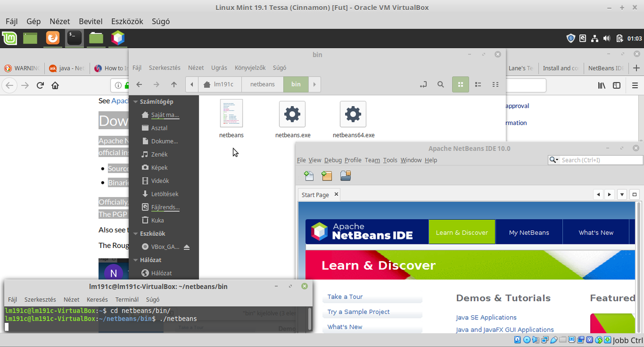The width and height of the screenshot is (644, 347).
Task: Click the netbeans path bar button
Action: 263,84
